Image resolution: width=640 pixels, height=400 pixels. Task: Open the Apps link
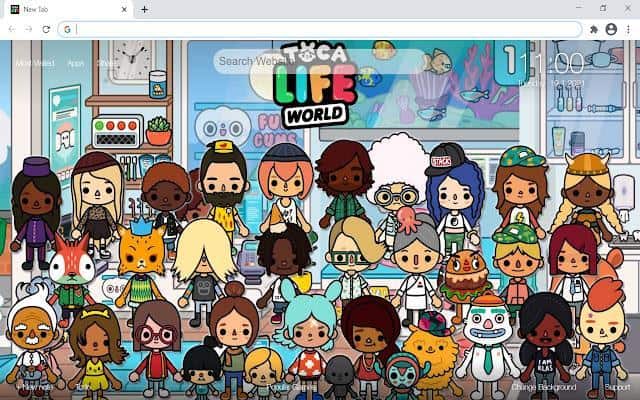point(76,63)
